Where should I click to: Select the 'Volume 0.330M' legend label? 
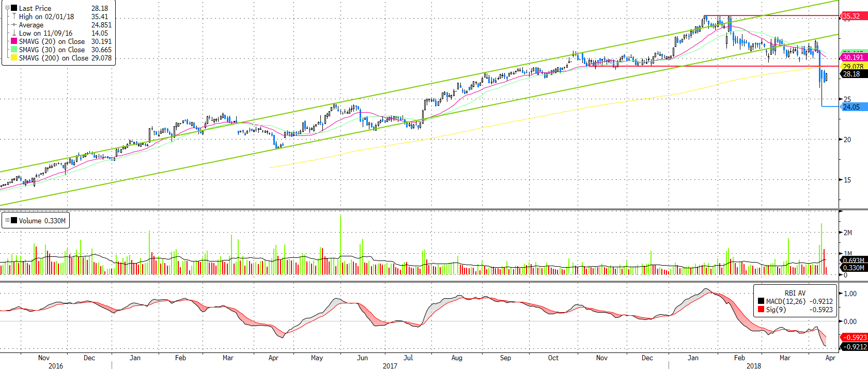(x=42, y=221)
